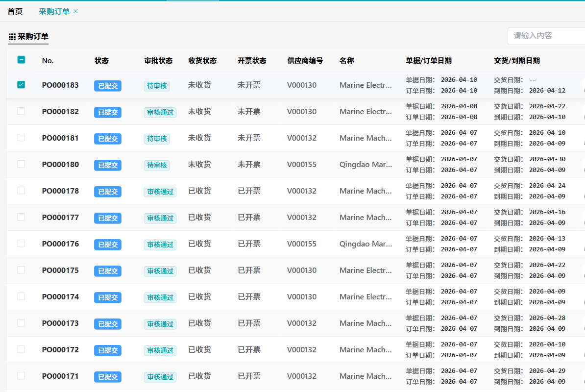Open order number PO000181
Viewport: 585px width, 392px height.
[60, 138]
